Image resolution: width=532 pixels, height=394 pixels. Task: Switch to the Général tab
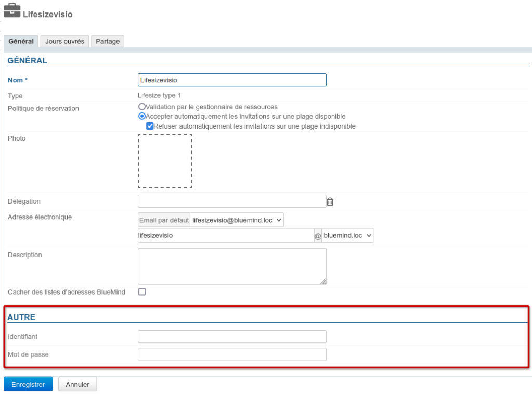(21, 41)
